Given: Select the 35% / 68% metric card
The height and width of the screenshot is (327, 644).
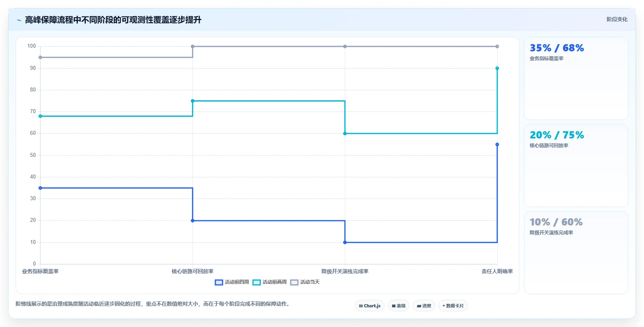Looking at the screenshot, I should (x=576, y=78).
